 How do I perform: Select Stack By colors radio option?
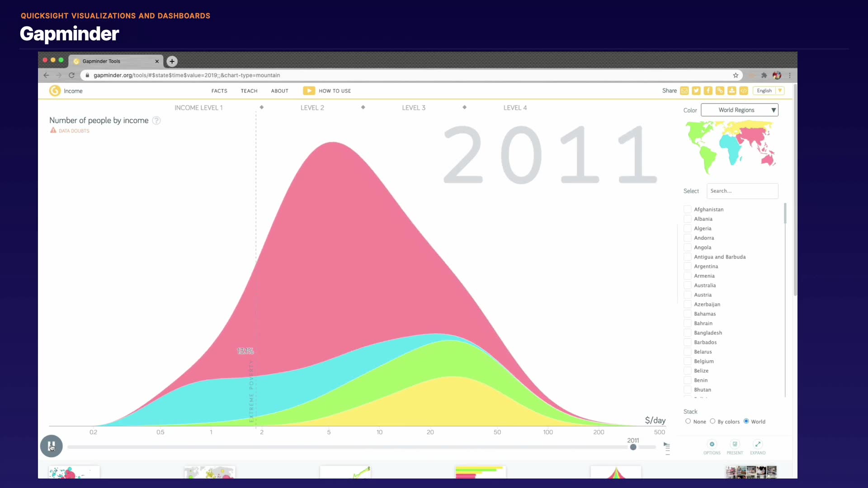712,421
